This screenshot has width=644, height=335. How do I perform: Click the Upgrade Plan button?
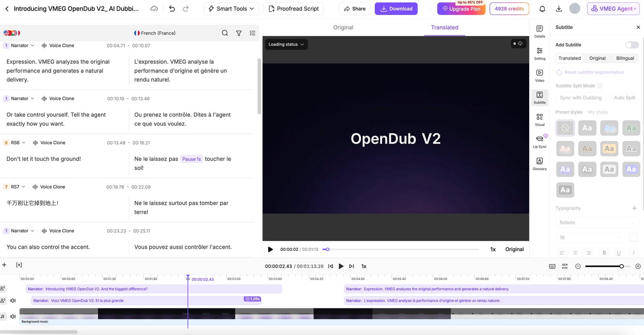tap(461, 8)
